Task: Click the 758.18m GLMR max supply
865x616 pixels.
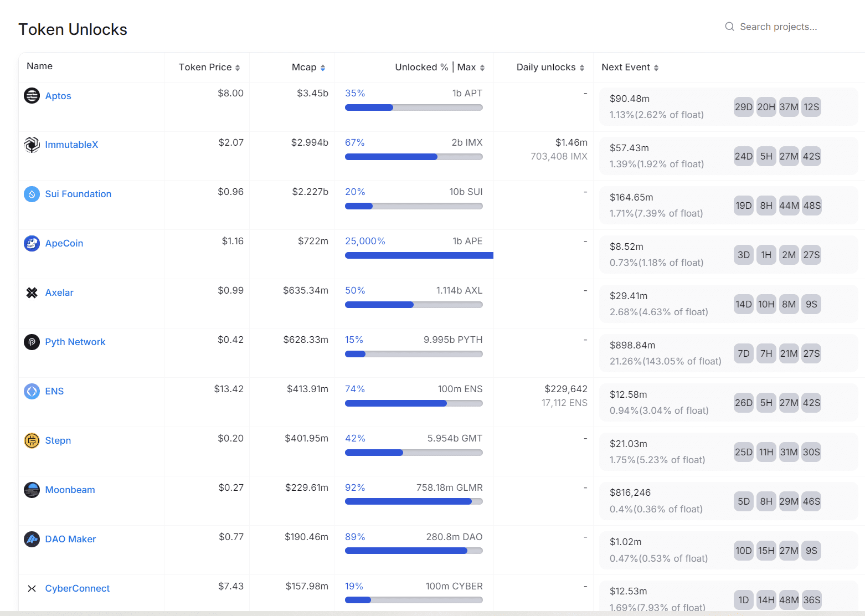Action: tap(450, 487)
